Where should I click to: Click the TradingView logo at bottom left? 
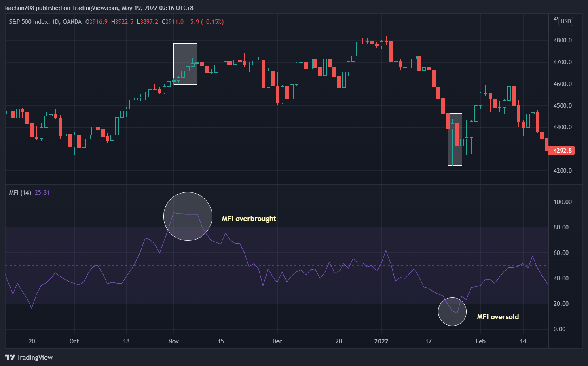coord(29,357)
